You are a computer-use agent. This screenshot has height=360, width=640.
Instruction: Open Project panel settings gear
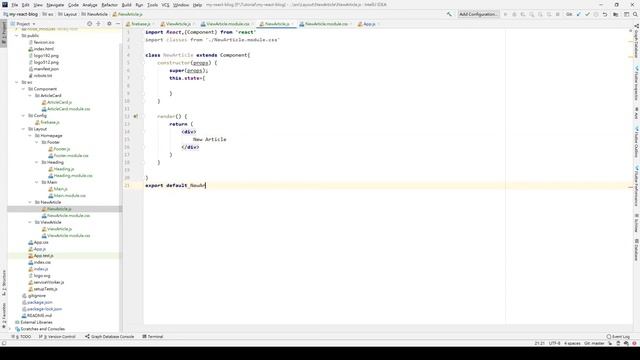109,24
